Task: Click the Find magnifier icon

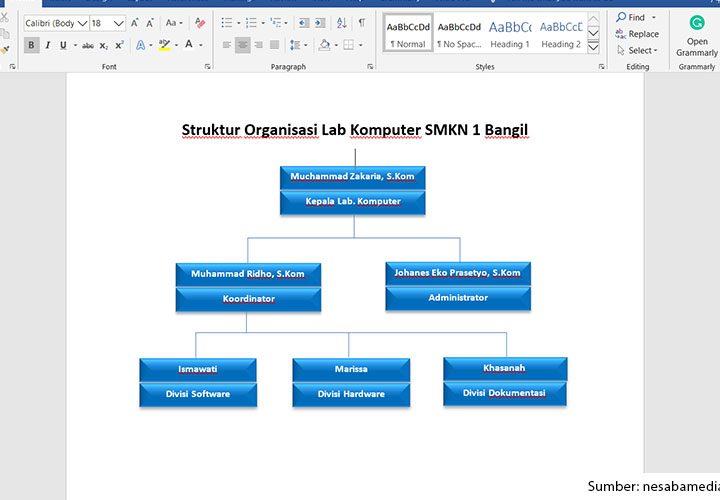Action: 621,17
